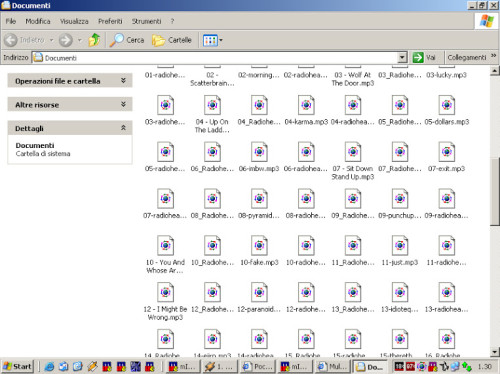Screen dimensions: 500x374
Task: Open the Collegamenti links toolbar
Action: click(467, 58)
